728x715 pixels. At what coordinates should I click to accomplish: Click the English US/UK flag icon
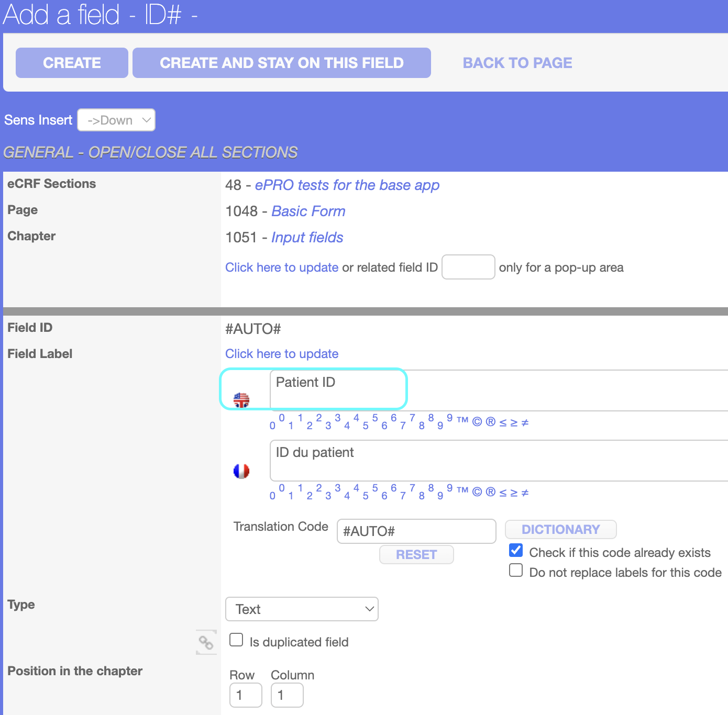pos(241,400)
